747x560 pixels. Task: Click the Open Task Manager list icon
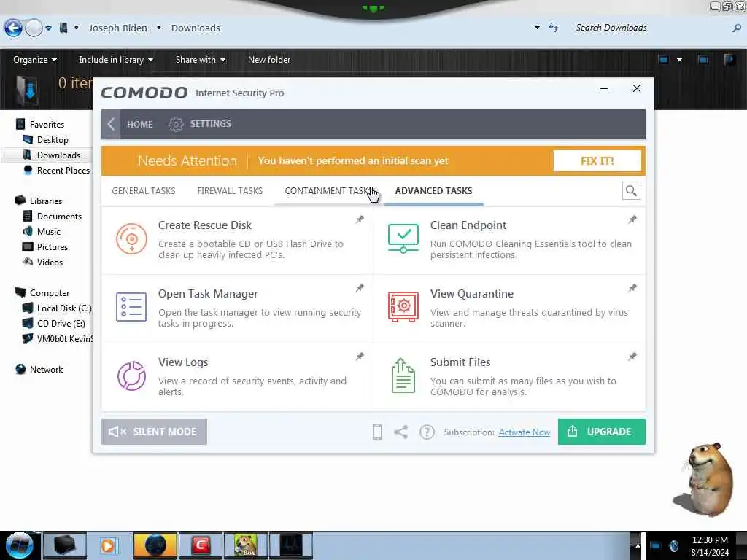click(131, 307)
